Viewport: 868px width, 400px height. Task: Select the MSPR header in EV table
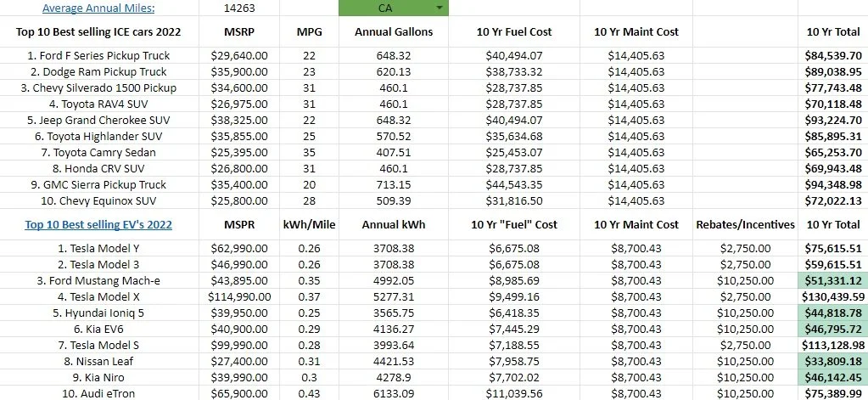239,225
